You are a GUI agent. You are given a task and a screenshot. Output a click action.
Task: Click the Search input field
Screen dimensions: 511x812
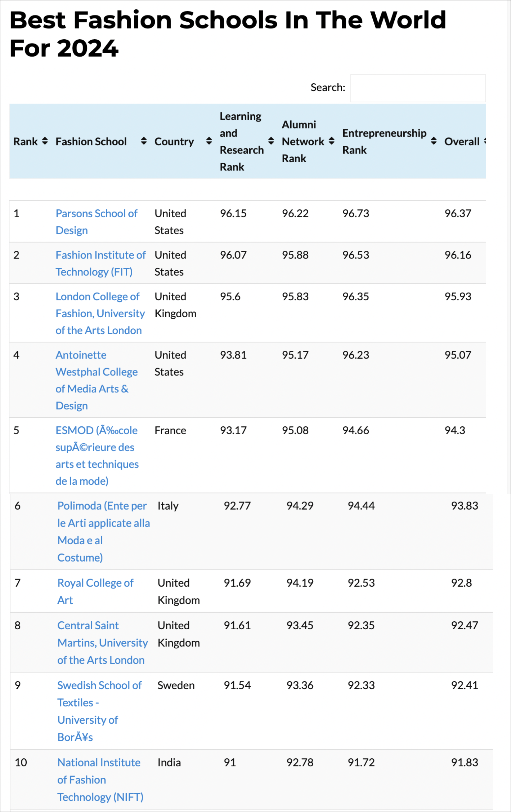(418, 88)
